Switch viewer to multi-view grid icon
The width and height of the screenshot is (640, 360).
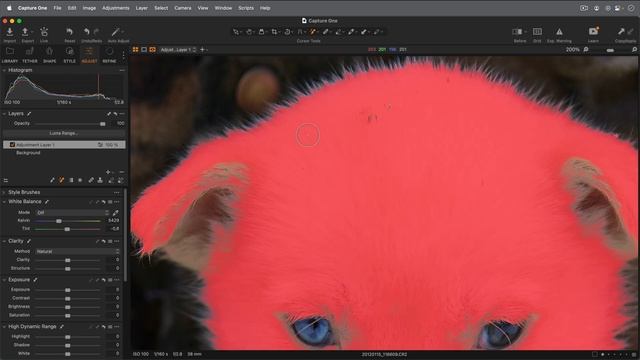coord(136,50)
